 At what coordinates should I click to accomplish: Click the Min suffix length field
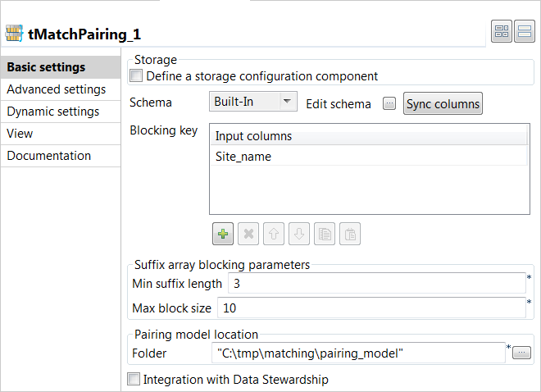coord(375,284)
